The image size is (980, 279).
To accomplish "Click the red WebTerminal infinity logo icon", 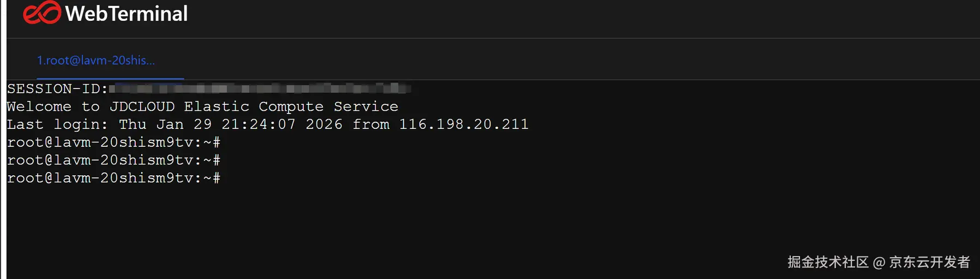I will click(x=42, y=13).
